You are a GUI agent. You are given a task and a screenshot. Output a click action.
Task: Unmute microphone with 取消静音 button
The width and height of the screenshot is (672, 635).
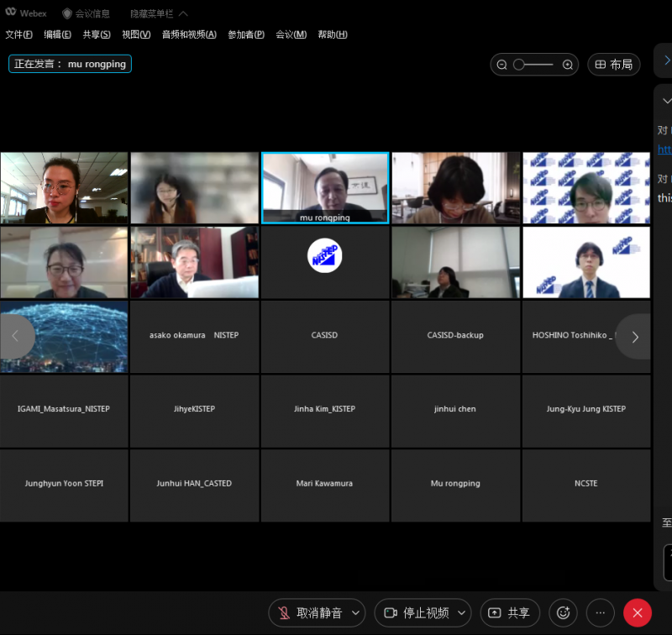[x=310, y=613]
